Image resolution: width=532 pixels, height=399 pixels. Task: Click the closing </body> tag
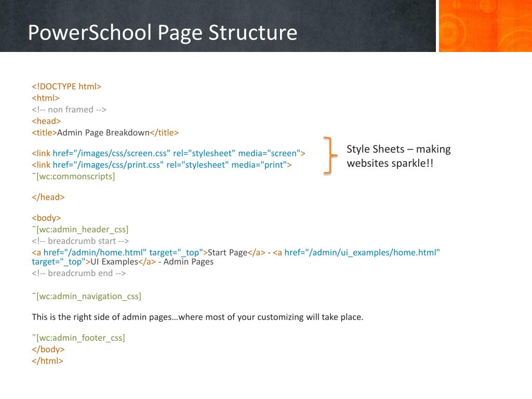[x=48, y=350]
